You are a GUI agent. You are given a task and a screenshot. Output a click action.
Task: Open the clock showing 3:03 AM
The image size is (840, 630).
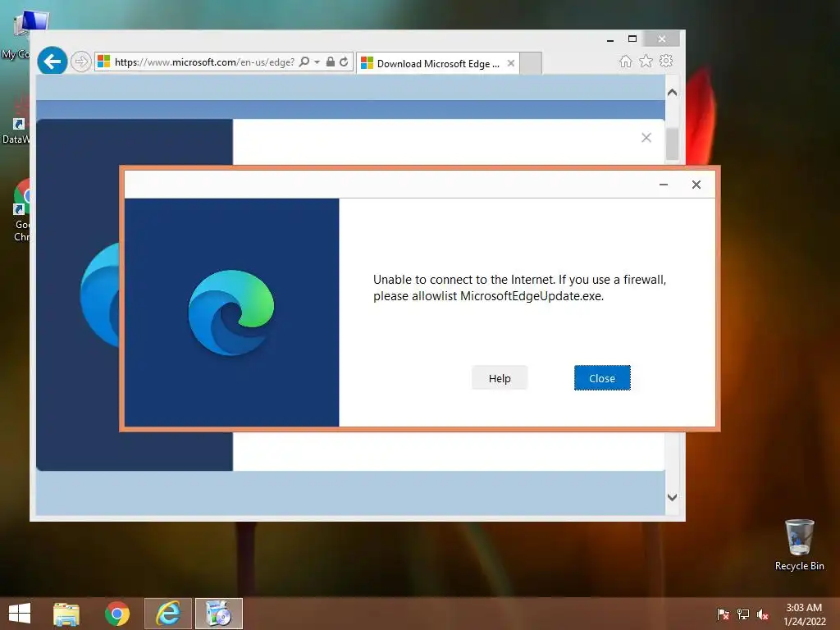(x=804, y=614)
